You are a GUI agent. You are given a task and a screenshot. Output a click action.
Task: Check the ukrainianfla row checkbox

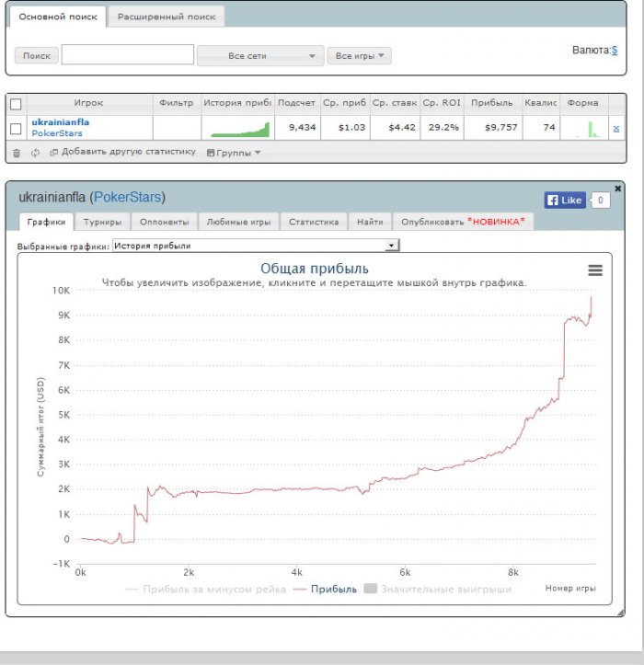[16, 129]
